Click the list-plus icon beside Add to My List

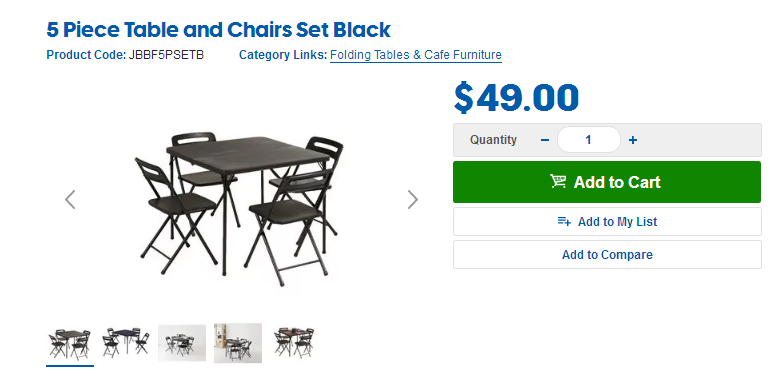point(564,221)
